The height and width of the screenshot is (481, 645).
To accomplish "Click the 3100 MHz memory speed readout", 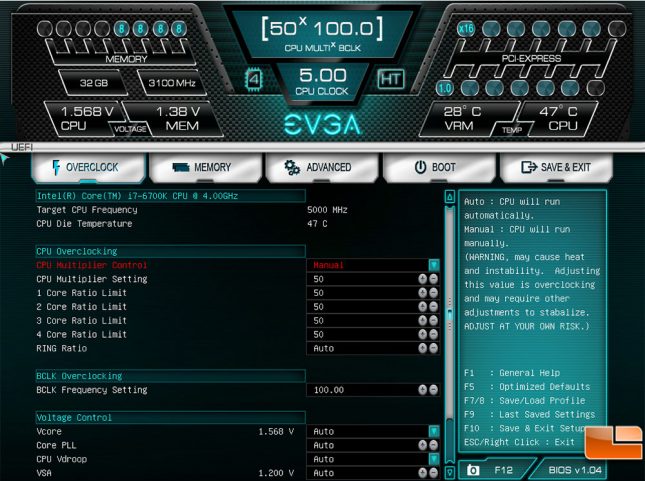I will click(x=172, y=83).
